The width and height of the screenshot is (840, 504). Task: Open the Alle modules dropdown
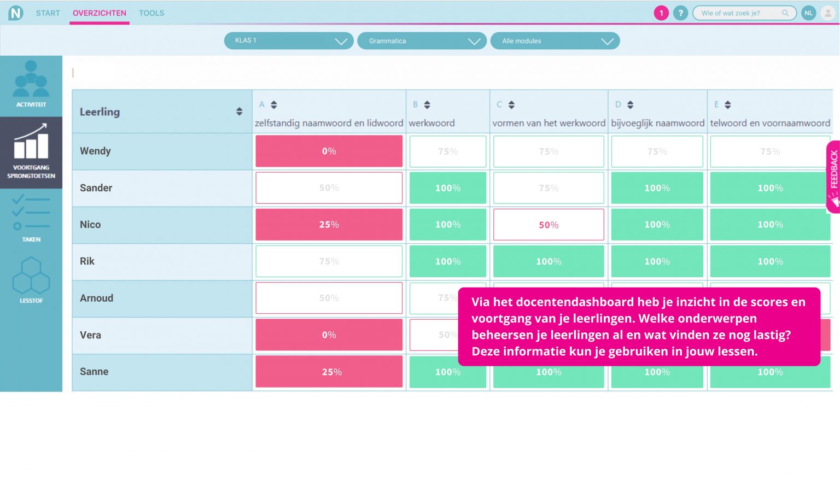555,41
